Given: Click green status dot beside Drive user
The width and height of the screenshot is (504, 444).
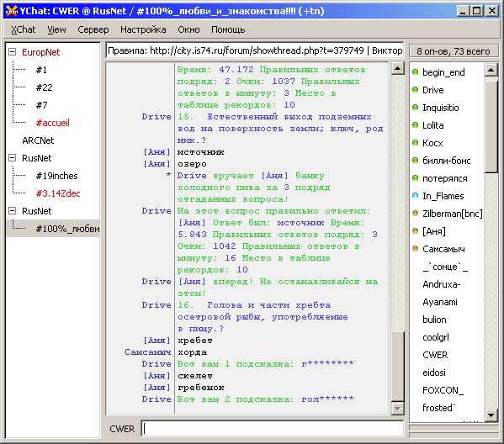Looking at the screenshot, I should [416, 90].
